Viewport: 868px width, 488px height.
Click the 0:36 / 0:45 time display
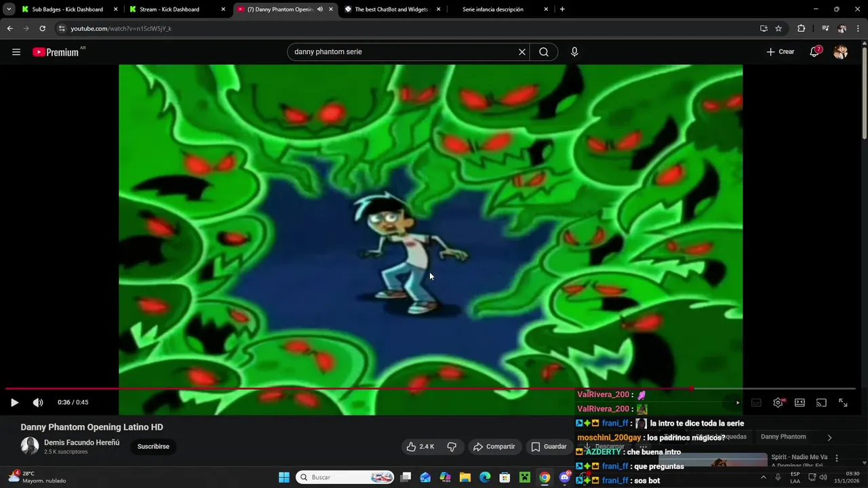[x=73, y=403]
